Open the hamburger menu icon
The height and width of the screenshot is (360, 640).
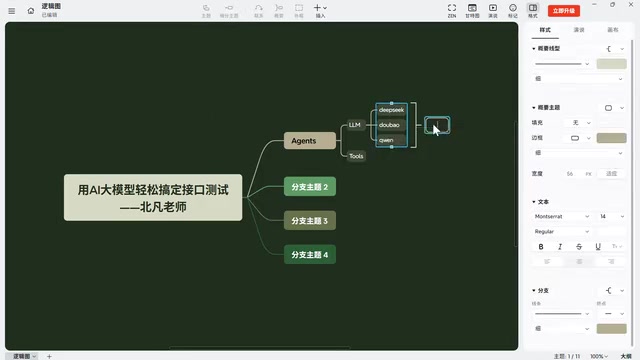pyautogui.click(x=11, y=11)
